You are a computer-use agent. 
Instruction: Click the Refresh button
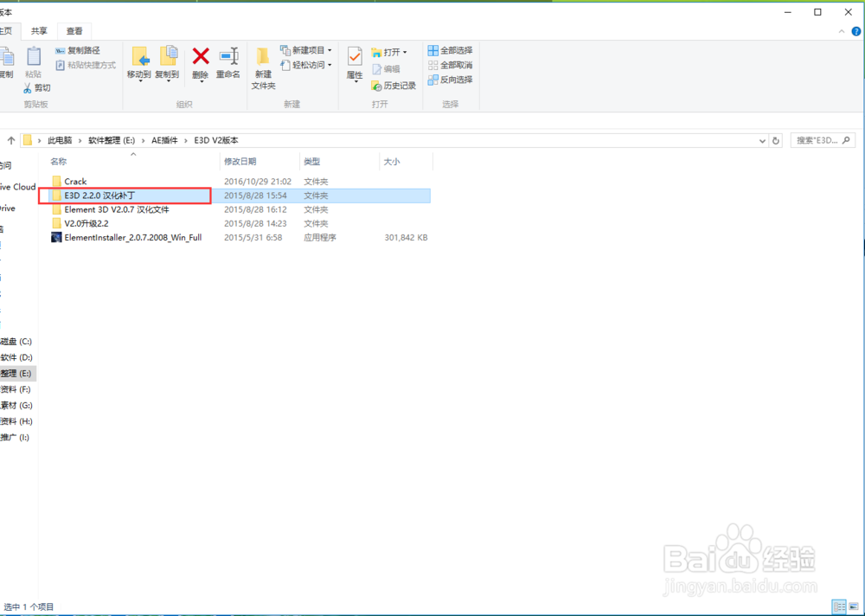[776, 141]
